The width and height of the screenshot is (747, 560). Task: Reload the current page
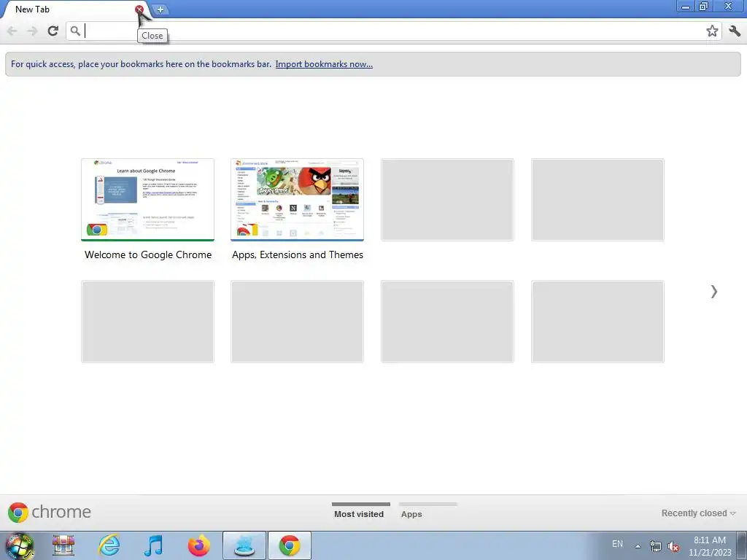[x=53, y=31]
